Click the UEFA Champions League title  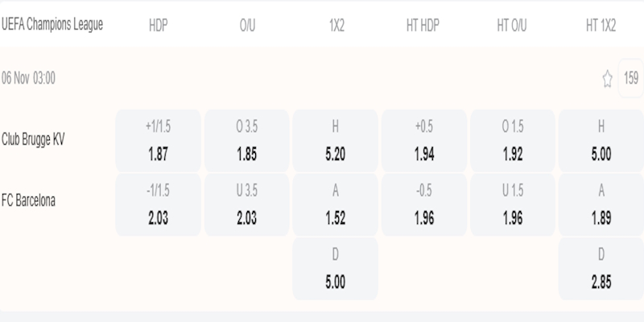(52, 24)
